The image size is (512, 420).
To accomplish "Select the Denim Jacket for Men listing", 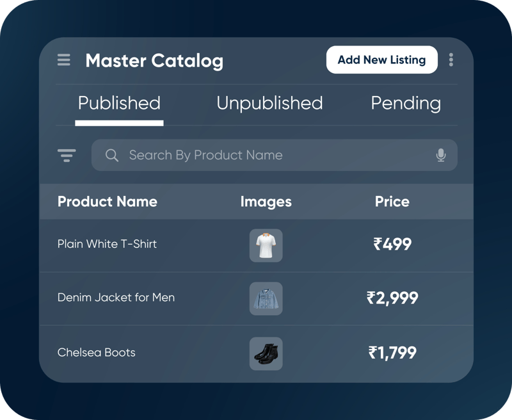I will pyautogui.click(x=116, y=298).
